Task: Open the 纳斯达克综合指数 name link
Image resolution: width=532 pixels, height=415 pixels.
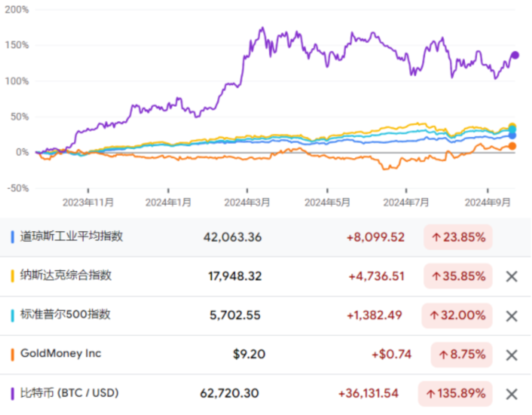Action: [x=66, y=276]
